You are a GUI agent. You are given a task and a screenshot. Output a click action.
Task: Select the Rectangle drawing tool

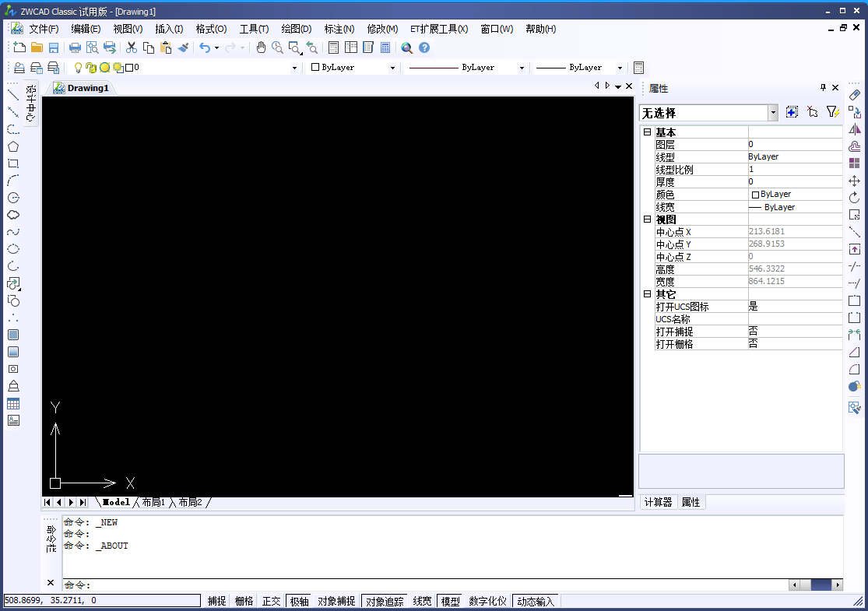click(x=12, y=163)
